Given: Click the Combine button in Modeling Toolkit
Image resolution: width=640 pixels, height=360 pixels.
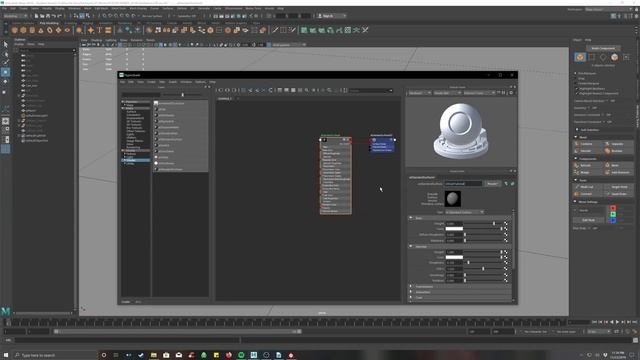Looking at the screenshot, I should pos(586,144).
